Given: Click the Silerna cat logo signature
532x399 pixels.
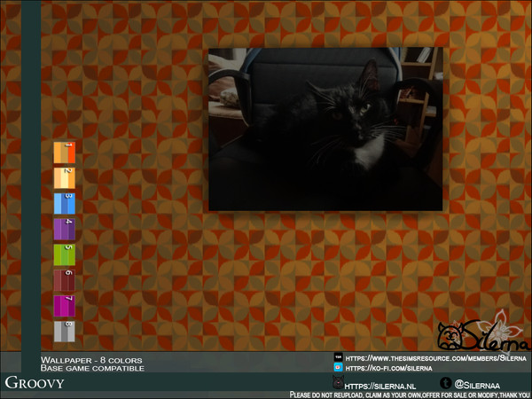Looking at the screenshot, I should 482,332.
